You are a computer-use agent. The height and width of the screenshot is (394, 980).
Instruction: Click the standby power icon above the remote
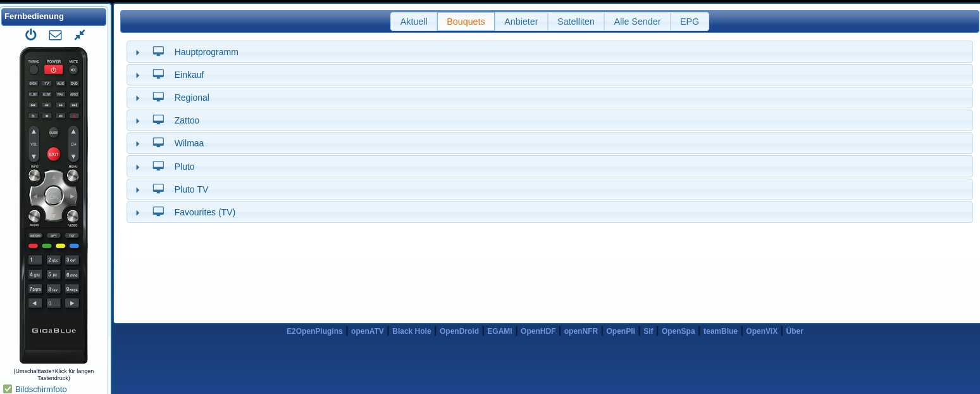pyautogui.click(x=30, y=35)
